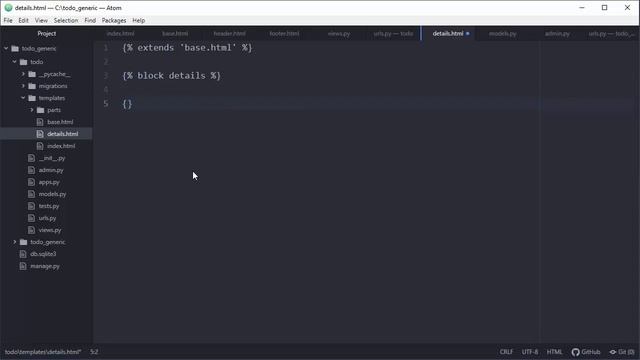Open the Git panel from status bar
This screenshot has width=640, height=360.
pyautogui.click(x=622, y=352)
